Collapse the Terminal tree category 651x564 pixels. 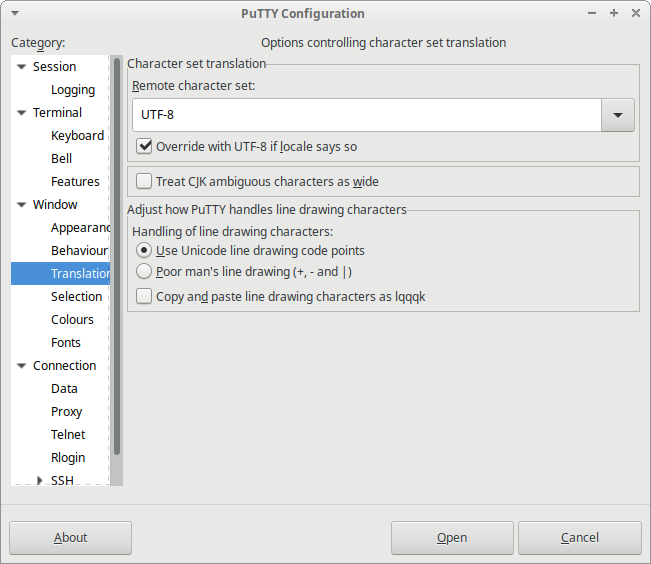22,113
